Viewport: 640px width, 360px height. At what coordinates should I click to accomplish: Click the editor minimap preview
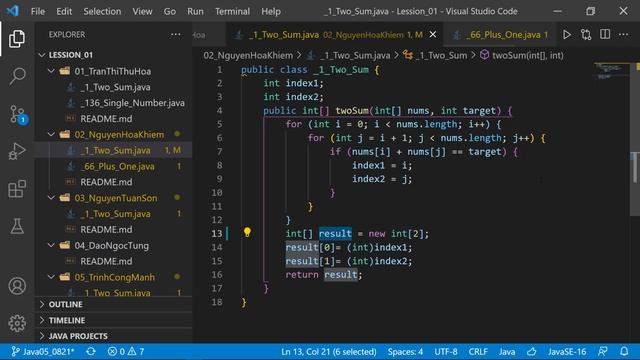pyautogui.click(x=611, y=71)
